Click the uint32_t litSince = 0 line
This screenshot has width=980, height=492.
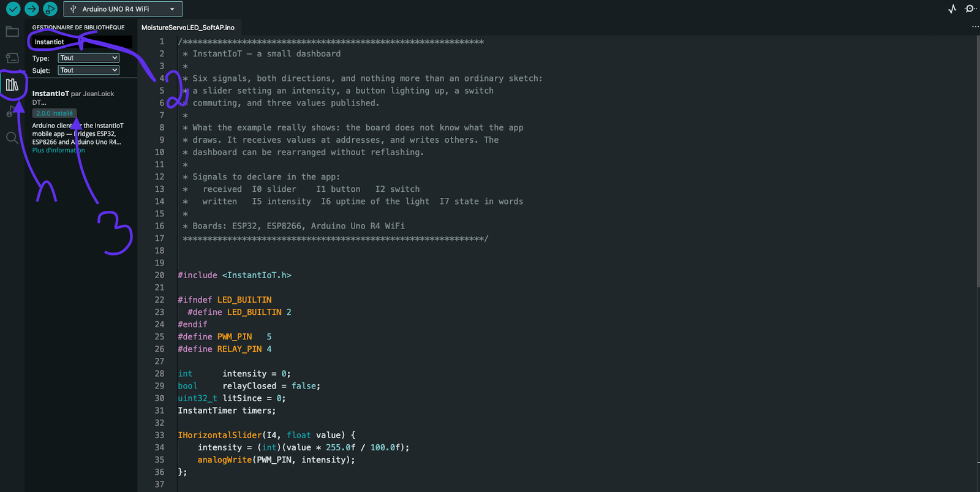[x=232, y=398]
